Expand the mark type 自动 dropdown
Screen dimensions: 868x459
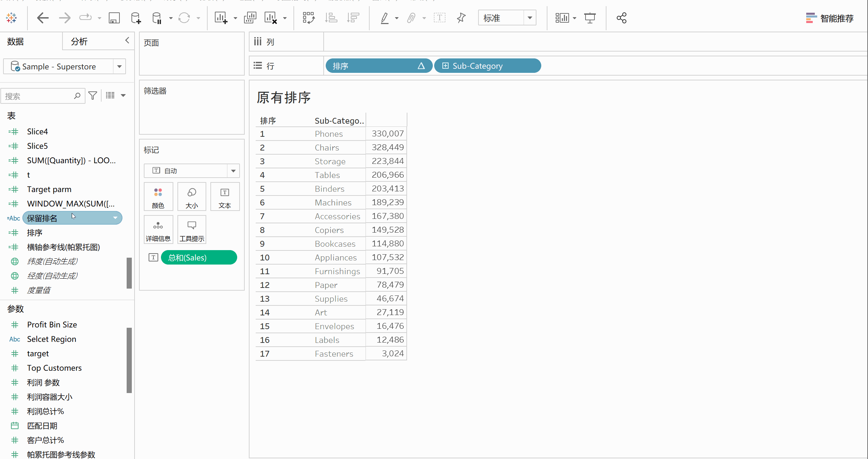click(x=233, y=170)
